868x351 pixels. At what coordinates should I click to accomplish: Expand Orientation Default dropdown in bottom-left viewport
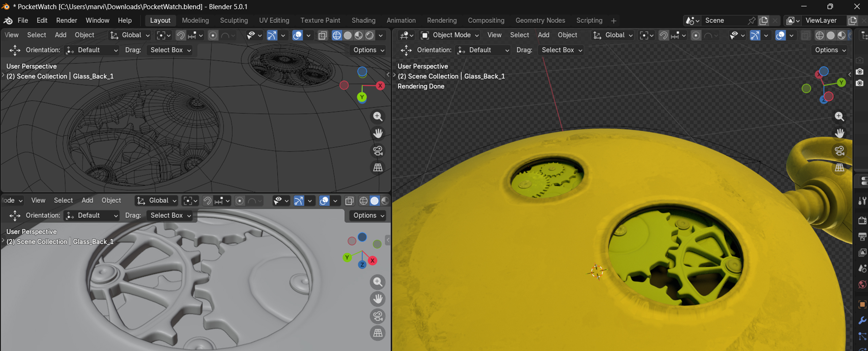pos(92,215)
